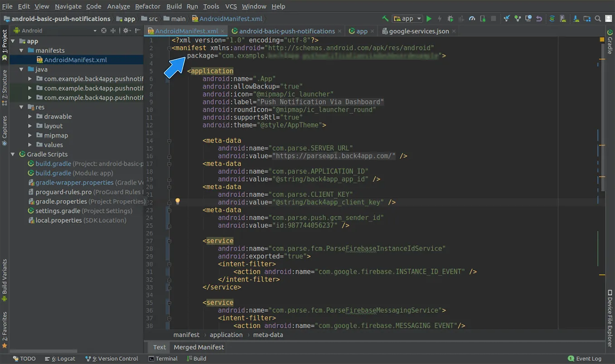Open the Android Profiler gauge icon
Image resolution: width=615 pixels, height=364 pixels.
[472, 19]
